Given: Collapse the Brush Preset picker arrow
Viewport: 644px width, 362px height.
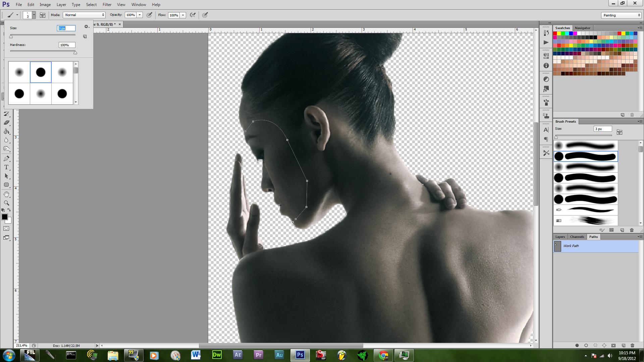Looking at the screenshot, I should tap(34, 15).
